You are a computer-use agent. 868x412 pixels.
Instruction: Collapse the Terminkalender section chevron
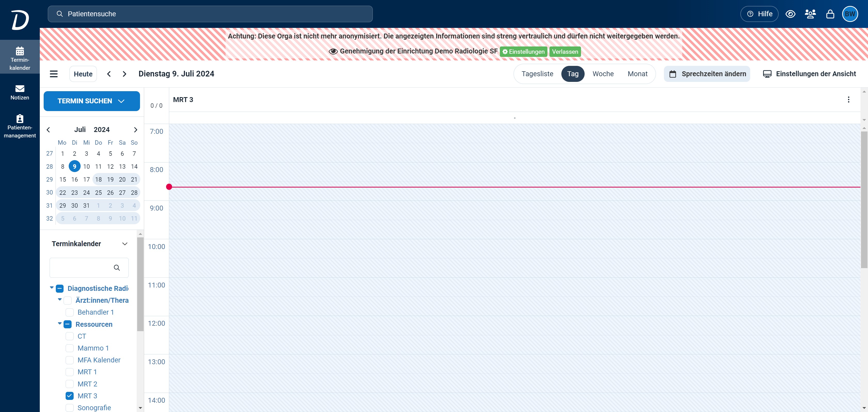[x=125, y=244]
